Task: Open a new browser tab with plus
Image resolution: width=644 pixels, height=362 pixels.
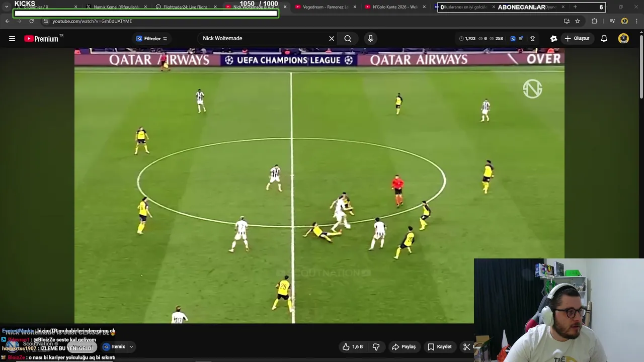Action: (575, 7)
